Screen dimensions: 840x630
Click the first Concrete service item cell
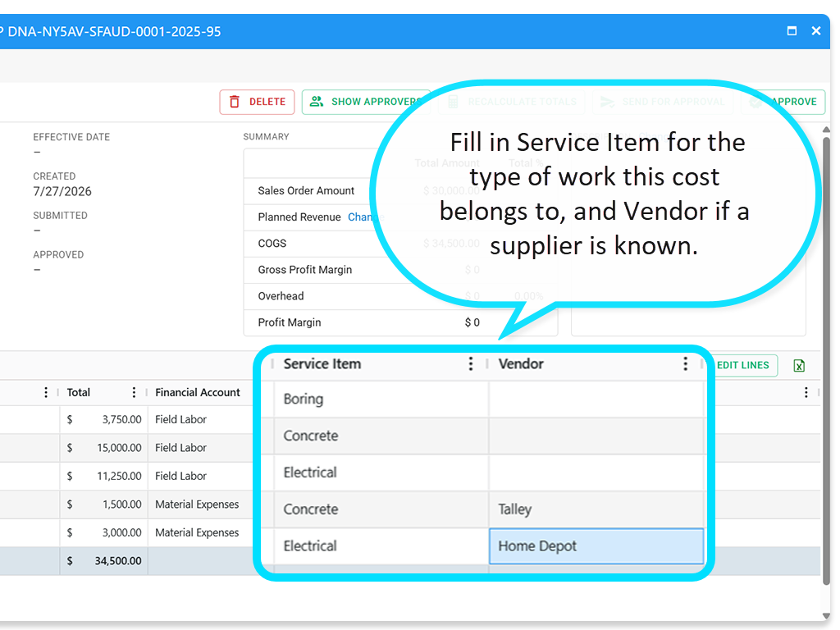coord(381,436)
